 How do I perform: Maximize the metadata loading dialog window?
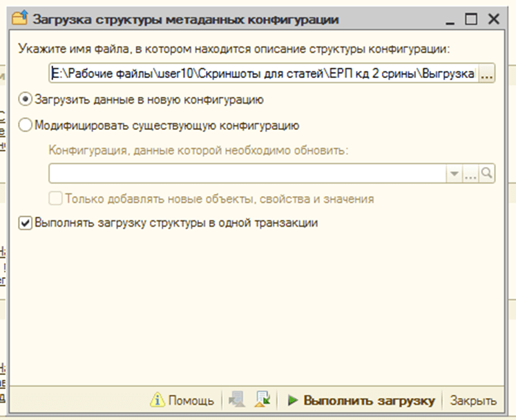(x=471, y=20)
